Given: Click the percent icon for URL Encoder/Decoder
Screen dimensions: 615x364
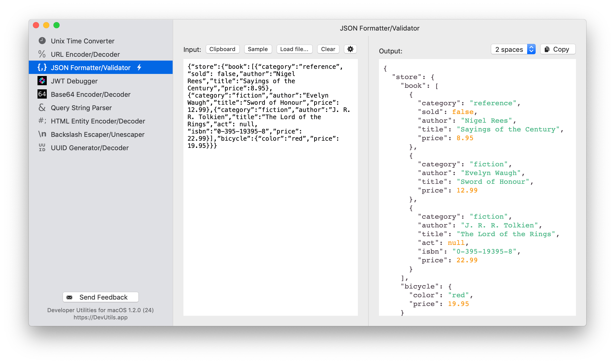Looking at the screenshot, I should pyautogui.click(x=42, y=54).
